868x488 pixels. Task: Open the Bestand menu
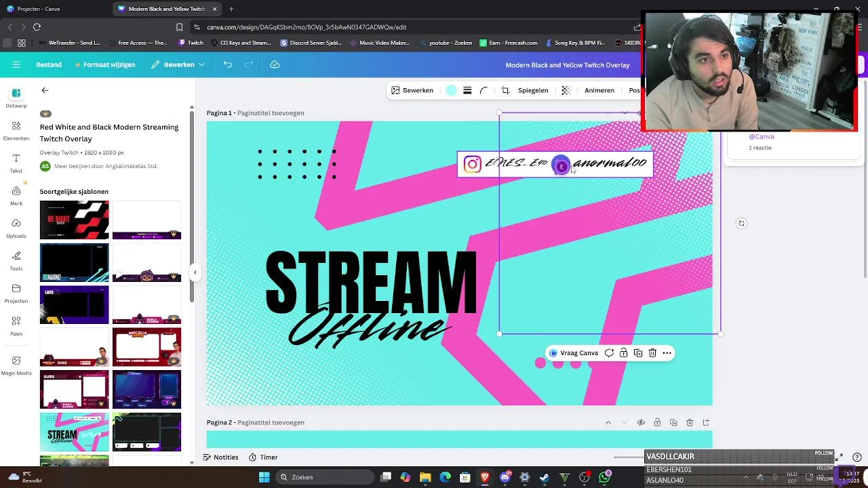(x=49, y=64)
